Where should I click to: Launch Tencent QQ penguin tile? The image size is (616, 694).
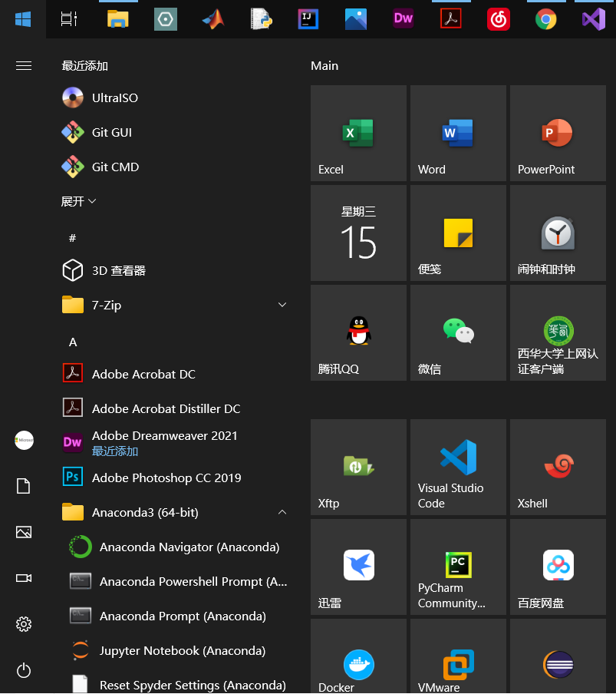click(359, 333)
